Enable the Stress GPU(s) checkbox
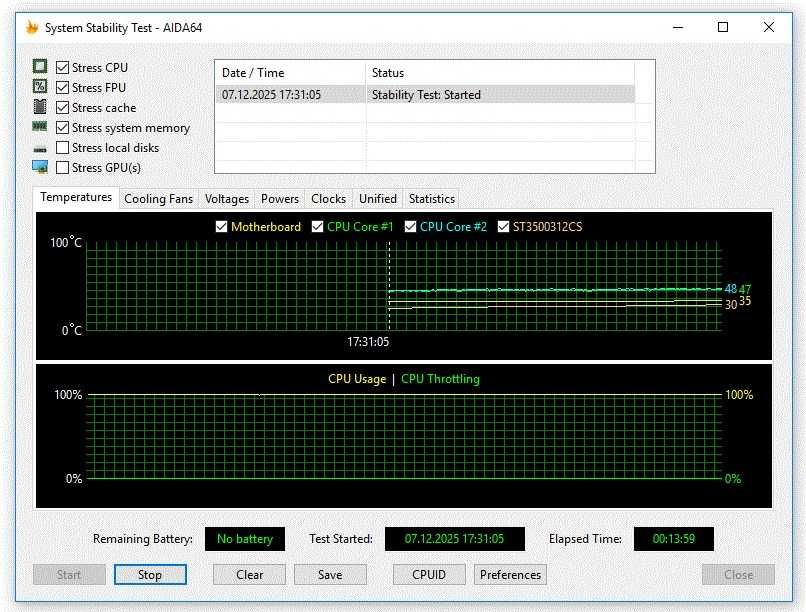This screenshot has height=612, width=806. tap(62, 168)
